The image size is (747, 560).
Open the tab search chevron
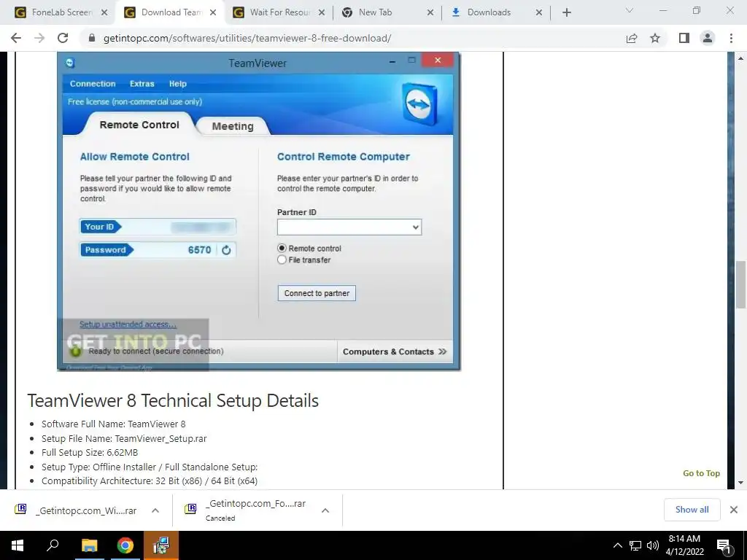630,10
